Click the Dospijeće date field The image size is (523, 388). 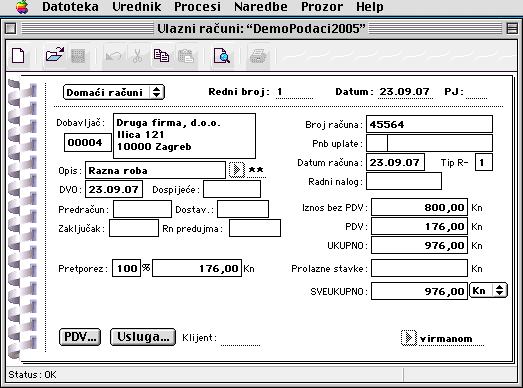tap(232, 189)
